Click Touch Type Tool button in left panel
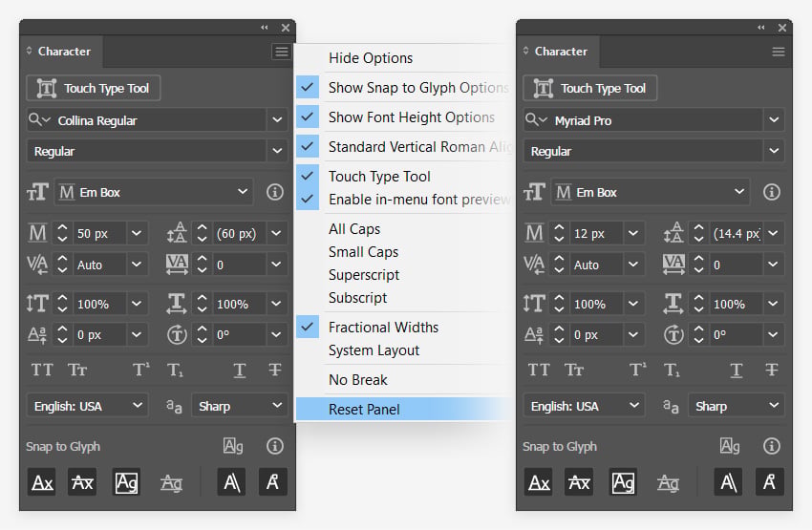812x530 pixels. coord(94,88)
